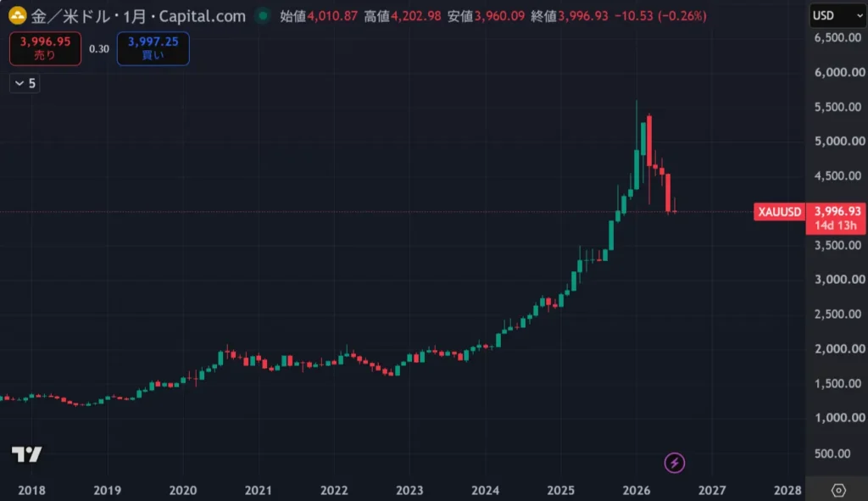Click the green market status dot
868x501 pixels.
pos(263,16)
